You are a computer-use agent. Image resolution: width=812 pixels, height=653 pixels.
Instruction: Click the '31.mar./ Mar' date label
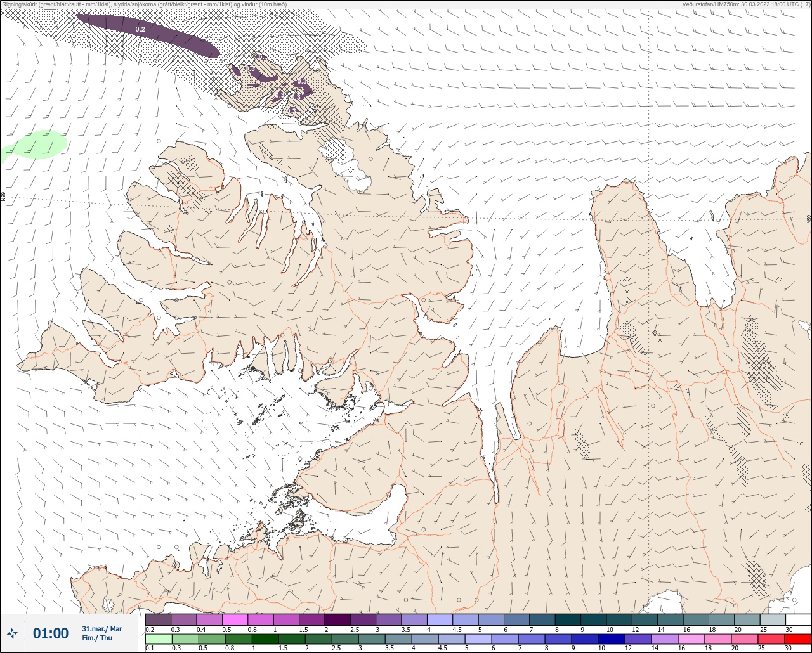coord(101,629)
